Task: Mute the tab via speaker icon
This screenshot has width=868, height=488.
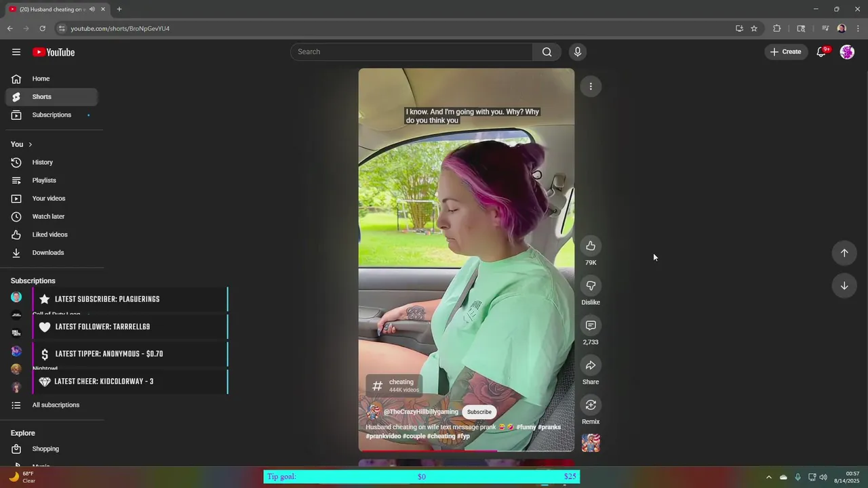Action: (x=92, y=9)
